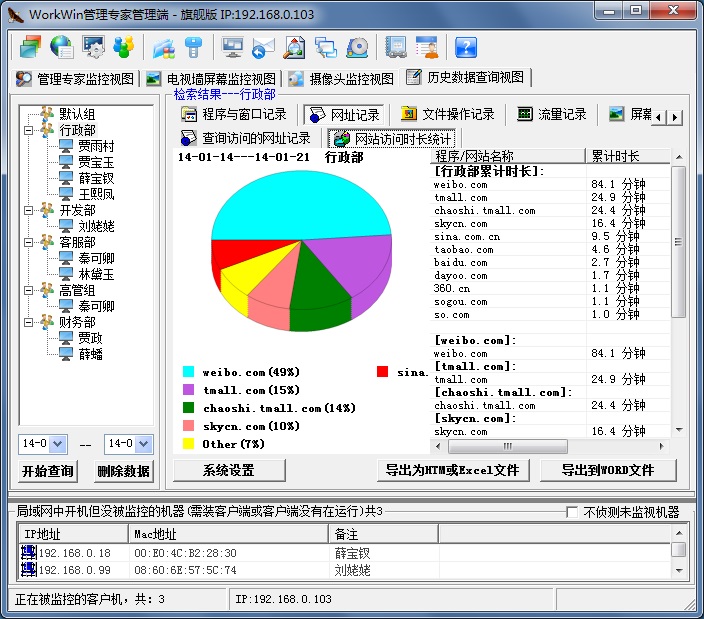Collapse the 财务部 tree group

coord(29,323)
